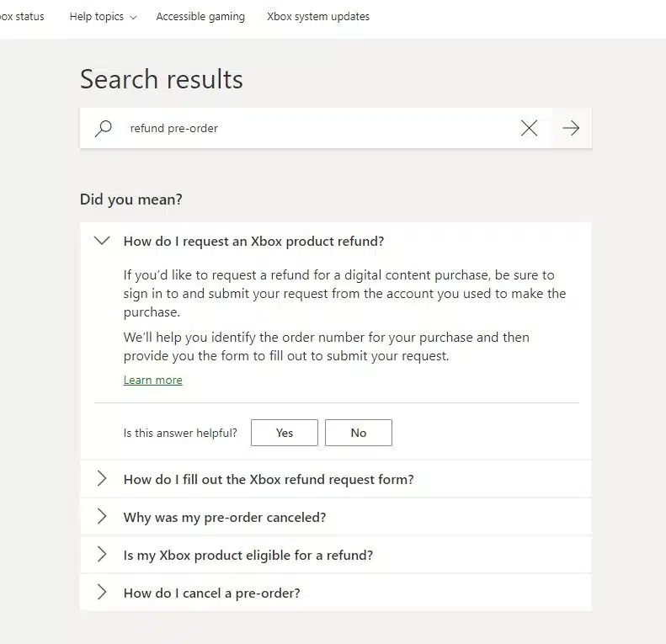The height and width of the screenshot is (644, 666).
Task: Select No for answer helpfulness
Action: [359, 433]
